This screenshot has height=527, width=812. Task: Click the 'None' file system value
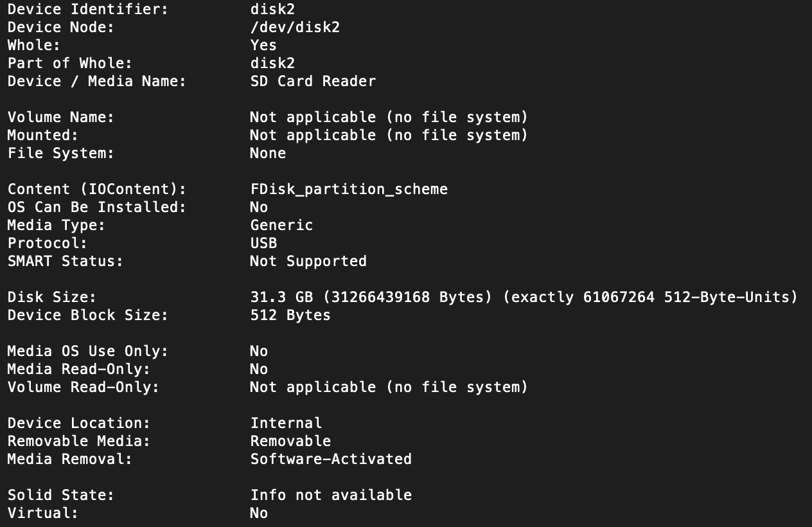pos(268,154)
